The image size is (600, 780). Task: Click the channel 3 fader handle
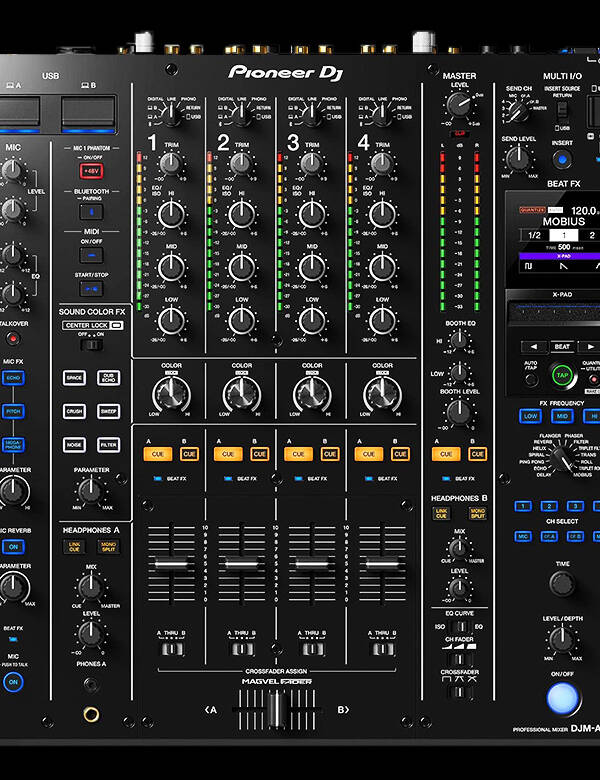tap(312, 563)
